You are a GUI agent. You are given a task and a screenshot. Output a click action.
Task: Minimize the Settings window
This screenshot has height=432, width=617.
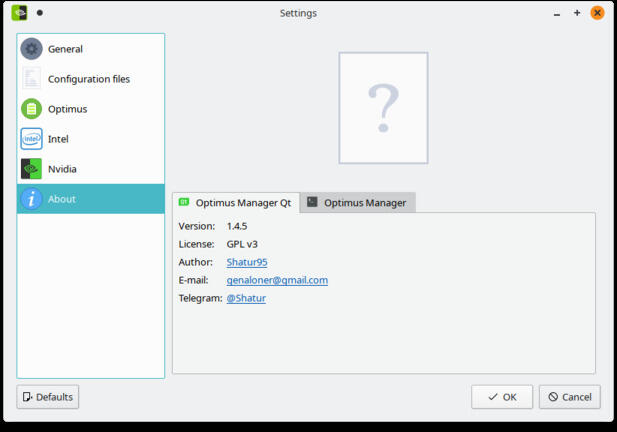point(556,13)
